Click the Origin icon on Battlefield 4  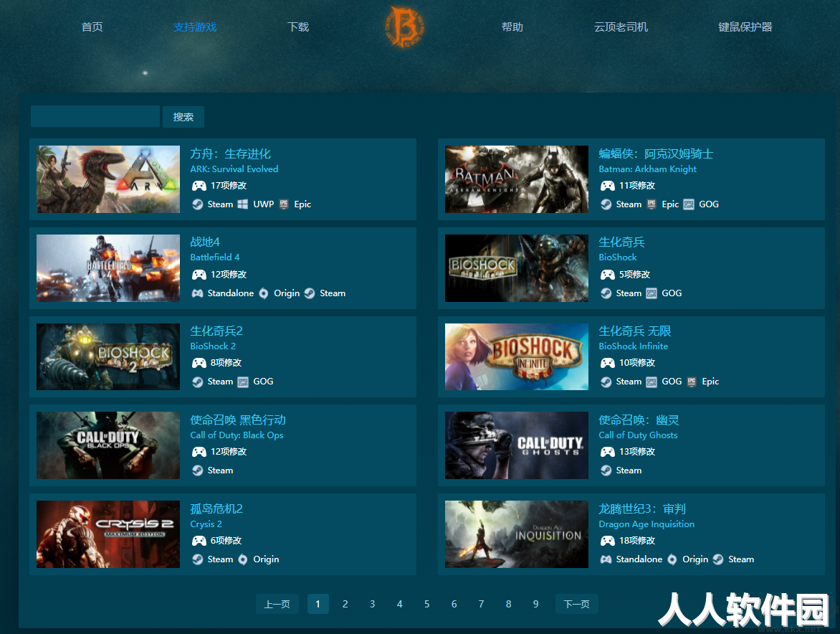[264, 293]
